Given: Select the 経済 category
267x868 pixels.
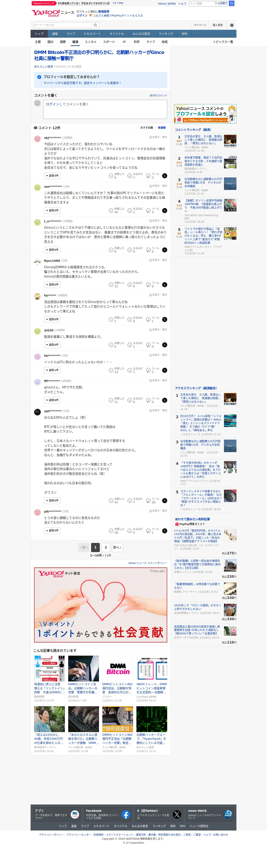Looking at the screenshot, I should [75, 42].
